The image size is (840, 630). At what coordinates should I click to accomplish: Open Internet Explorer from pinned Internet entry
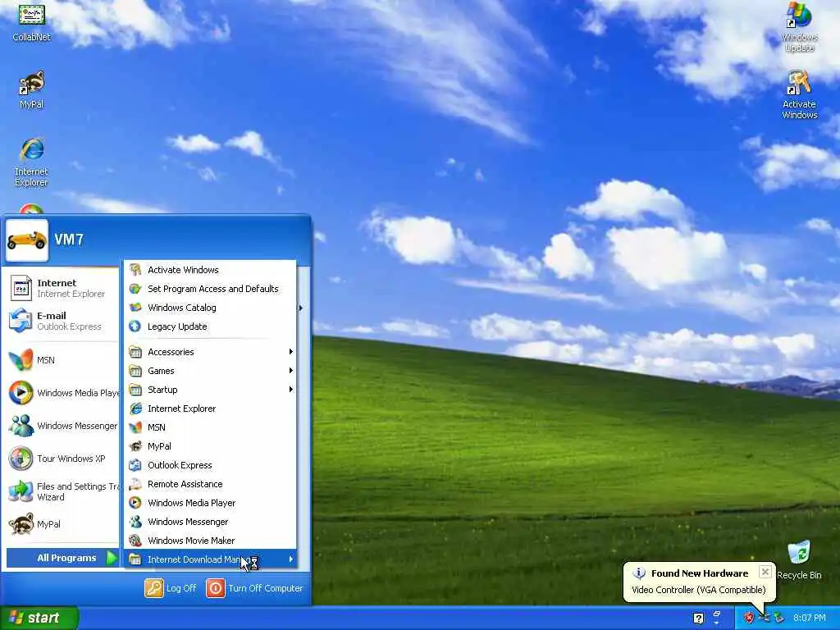[62, 288]
